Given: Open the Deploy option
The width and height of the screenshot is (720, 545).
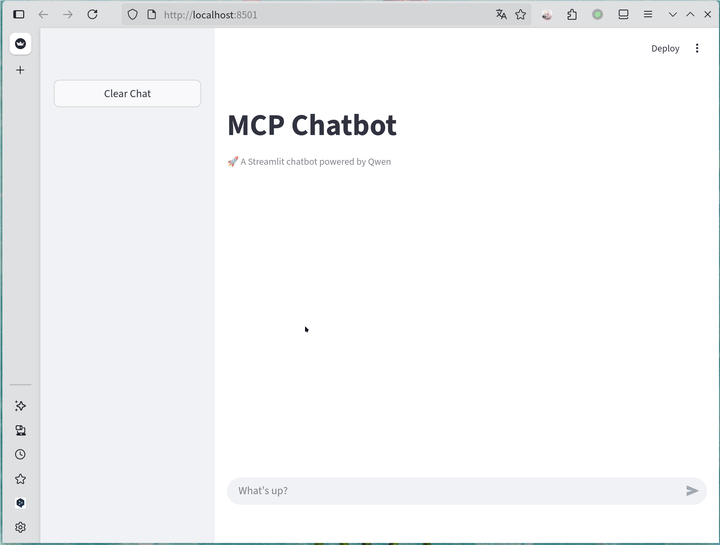Looking at the screenshot, I should 665,49.
